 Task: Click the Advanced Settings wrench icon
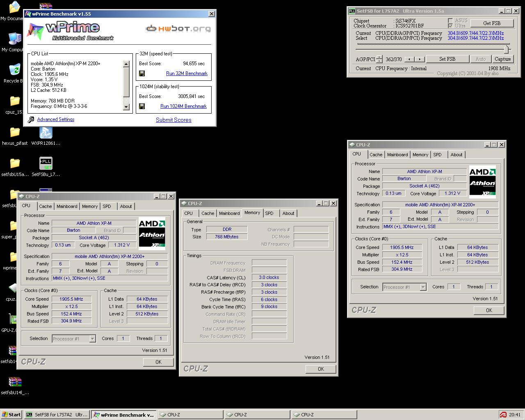pyautogui.click(x=31, y=120)
